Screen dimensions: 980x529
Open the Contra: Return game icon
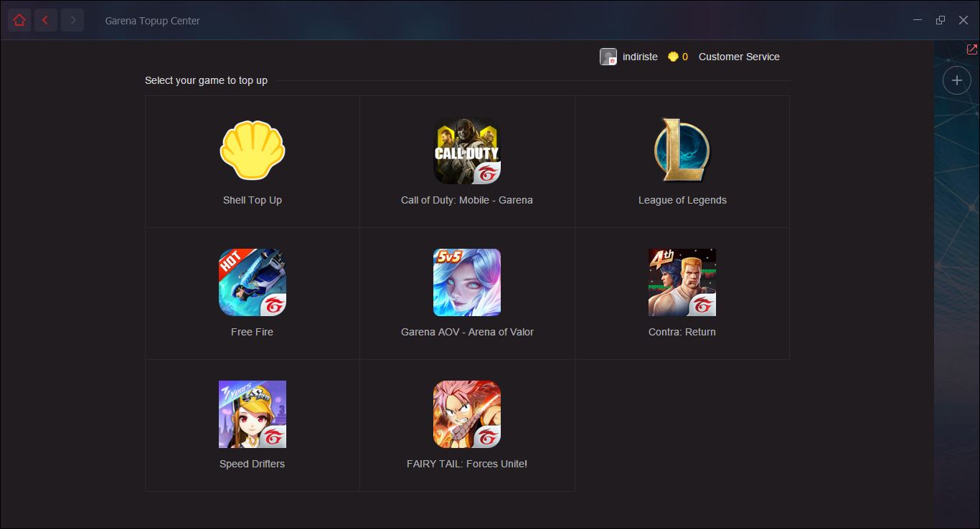pyautogui.click(x=682, y=282)
